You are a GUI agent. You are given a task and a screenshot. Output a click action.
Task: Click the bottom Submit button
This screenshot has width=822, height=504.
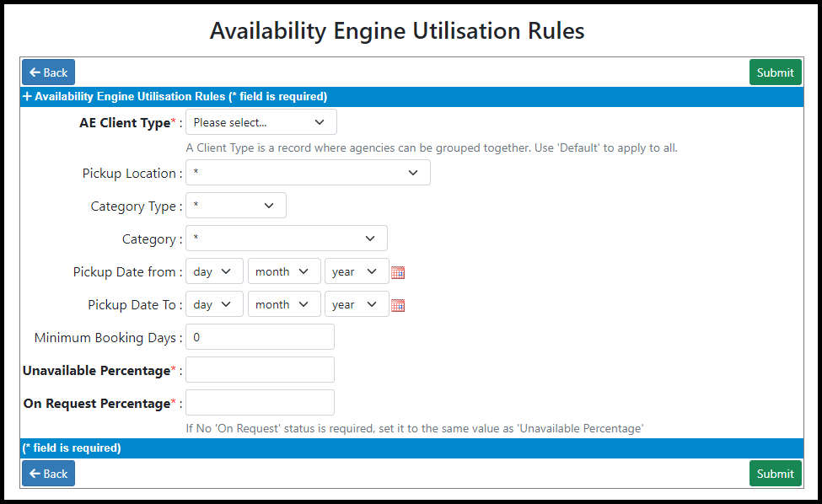pos(776,474)
